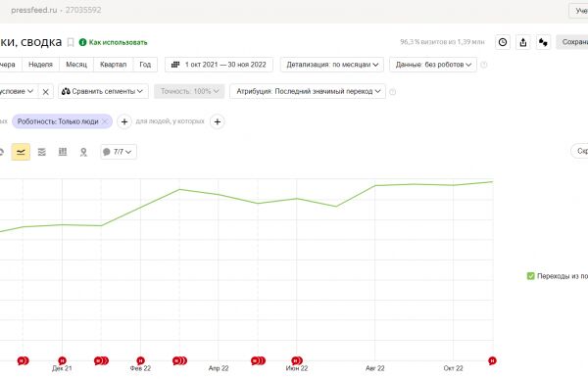The width and height of the screenshot is (588, 379).
Task: Click note marker below Фев 22
Action: coord(140,360)
